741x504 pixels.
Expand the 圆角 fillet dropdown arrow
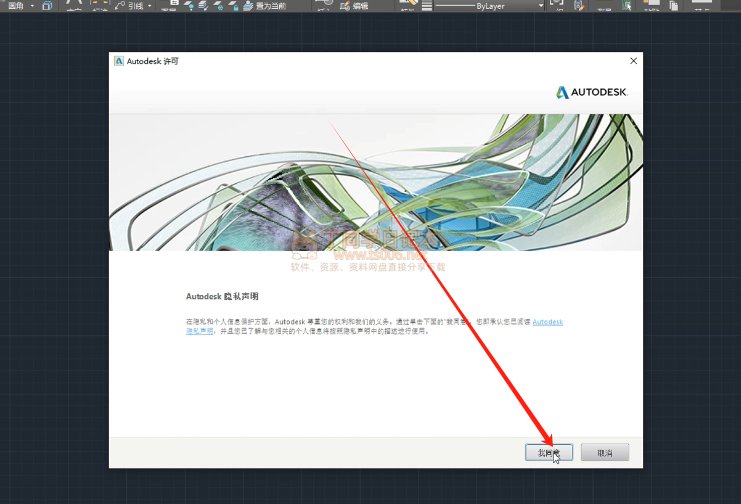point(32,6)
